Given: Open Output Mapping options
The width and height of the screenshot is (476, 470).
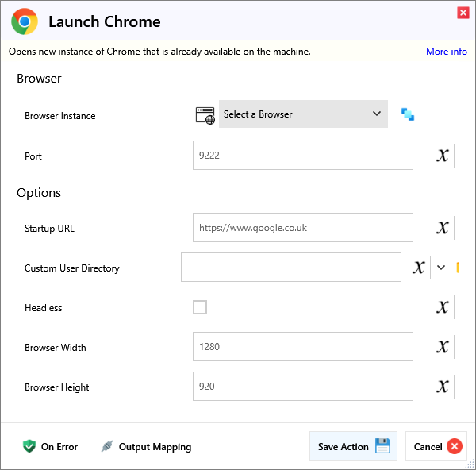Looking at the screenshot, I should 146,447.
